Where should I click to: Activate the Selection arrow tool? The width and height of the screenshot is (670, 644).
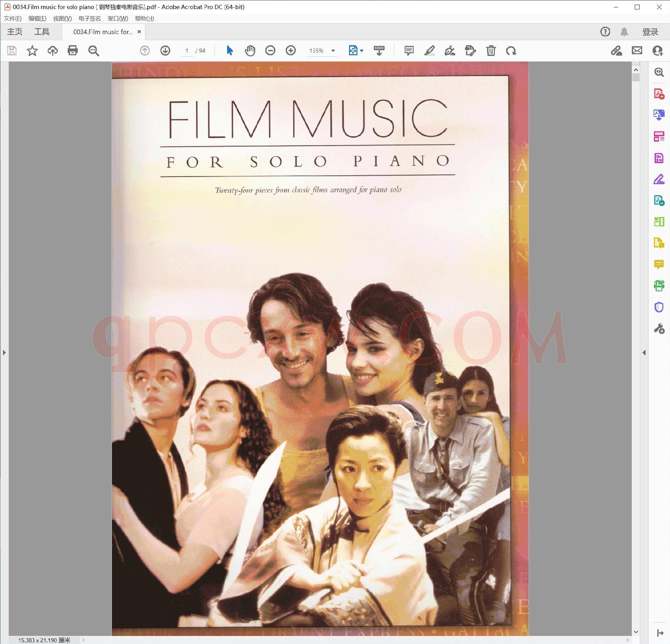(x=229, y=51)
